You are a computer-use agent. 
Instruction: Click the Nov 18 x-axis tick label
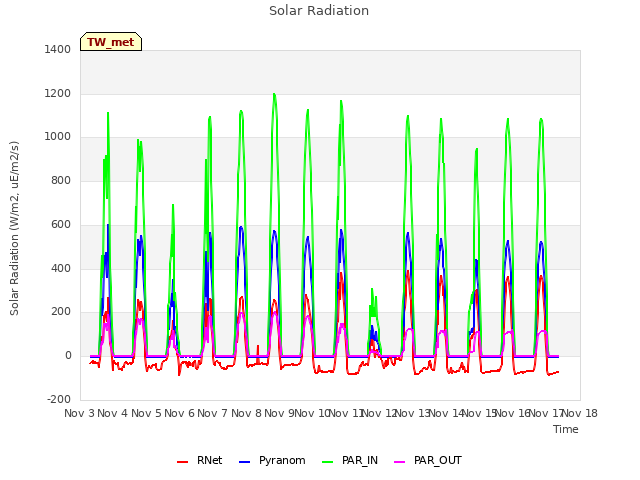click(580, 413)
